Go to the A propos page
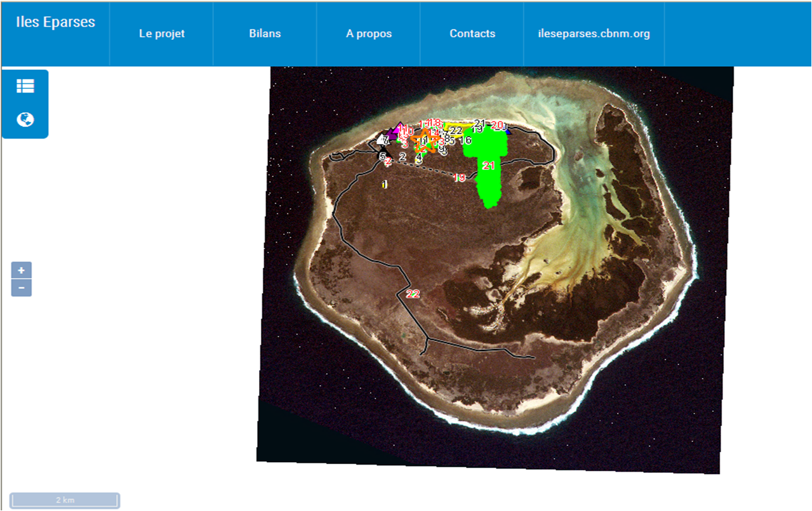 368,34
